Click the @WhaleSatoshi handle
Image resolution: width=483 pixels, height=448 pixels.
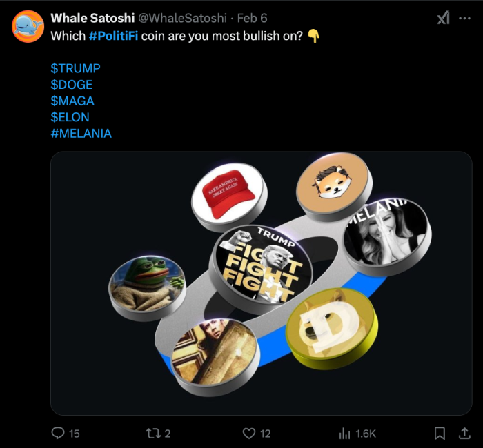182,19
